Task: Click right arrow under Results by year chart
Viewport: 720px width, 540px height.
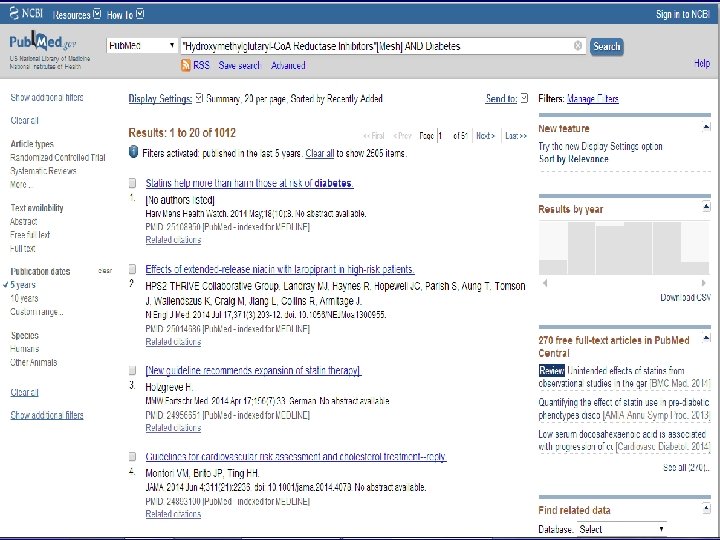Action: 703,283
